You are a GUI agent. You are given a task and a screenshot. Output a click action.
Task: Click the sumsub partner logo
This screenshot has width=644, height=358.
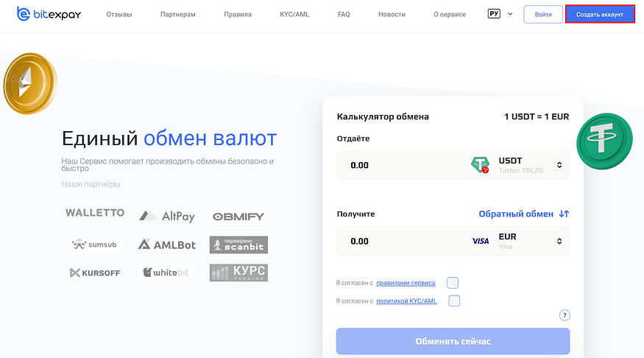94,245
